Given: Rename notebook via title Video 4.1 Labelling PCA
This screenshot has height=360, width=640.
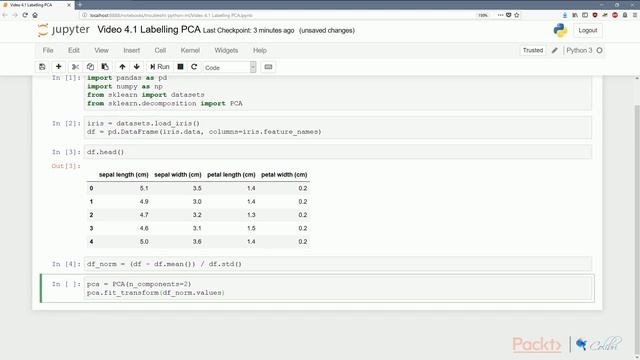Looking at the screenshot, I should 149,30.
